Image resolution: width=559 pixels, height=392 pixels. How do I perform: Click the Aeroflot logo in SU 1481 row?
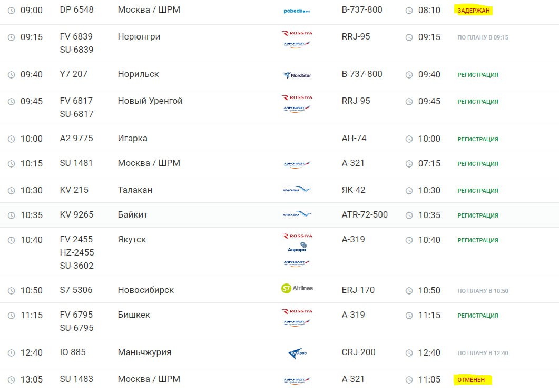coord(297,164)
